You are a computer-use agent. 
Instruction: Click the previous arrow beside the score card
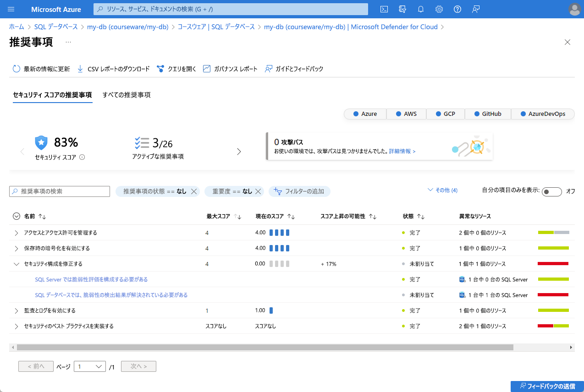pos(22,152)
